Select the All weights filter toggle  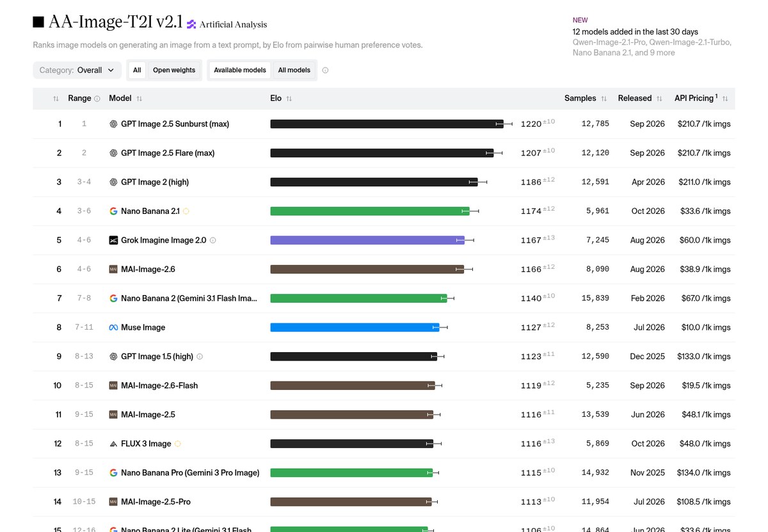tap(137, 70)
